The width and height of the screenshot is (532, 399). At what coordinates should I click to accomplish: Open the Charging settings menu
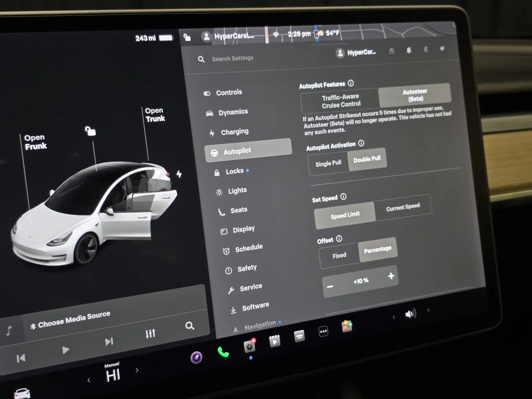click(234, 132)
